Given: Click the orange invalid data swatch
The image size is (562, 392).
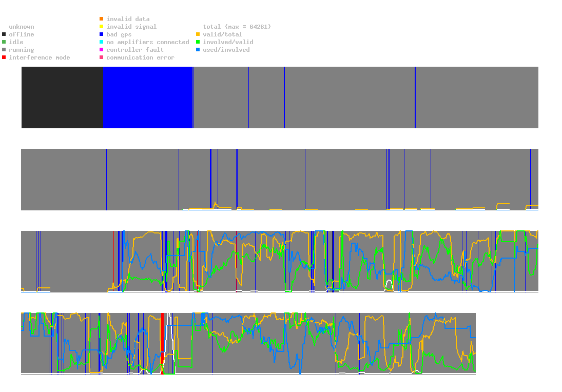Looking at the screenshot, I should click(102, 18).
